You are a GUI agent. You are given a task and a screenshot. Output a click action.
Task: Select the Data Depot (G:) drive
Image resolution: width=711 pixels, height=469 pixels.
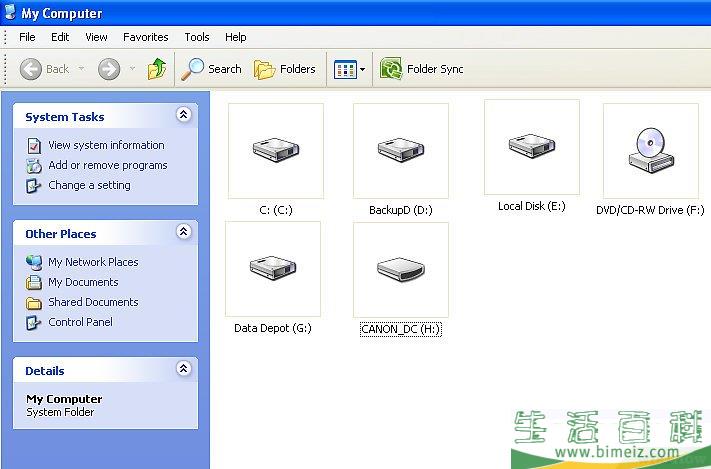(272, 268)
